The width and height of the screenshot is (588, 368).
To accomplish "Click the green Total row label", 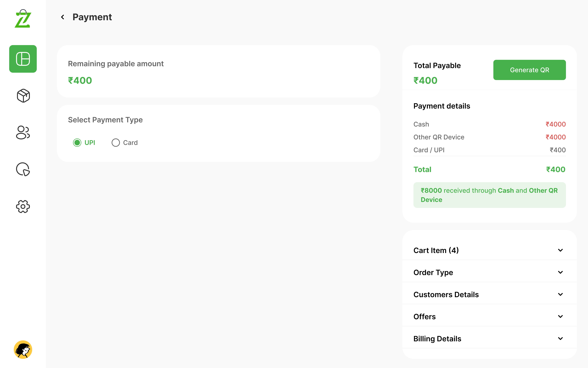I will [422, 169].
